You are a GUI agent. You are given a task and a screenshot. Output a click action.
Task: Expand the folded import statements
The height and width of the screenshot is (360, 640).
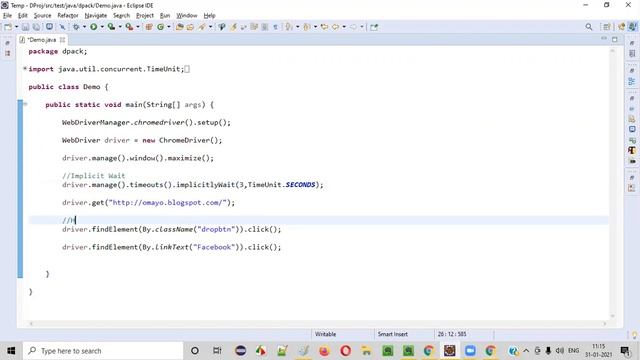coord(25,69)
